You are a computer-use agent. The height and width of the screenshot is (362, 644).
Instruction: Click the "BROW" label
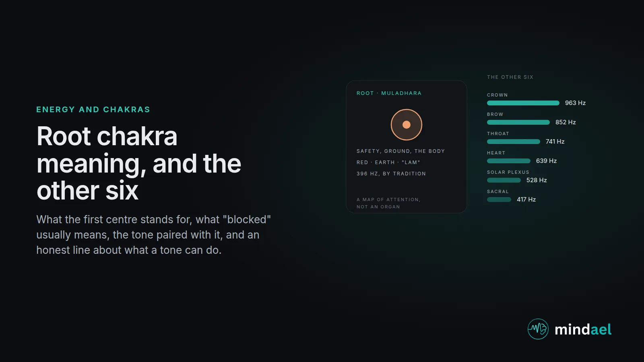point(495,114)
